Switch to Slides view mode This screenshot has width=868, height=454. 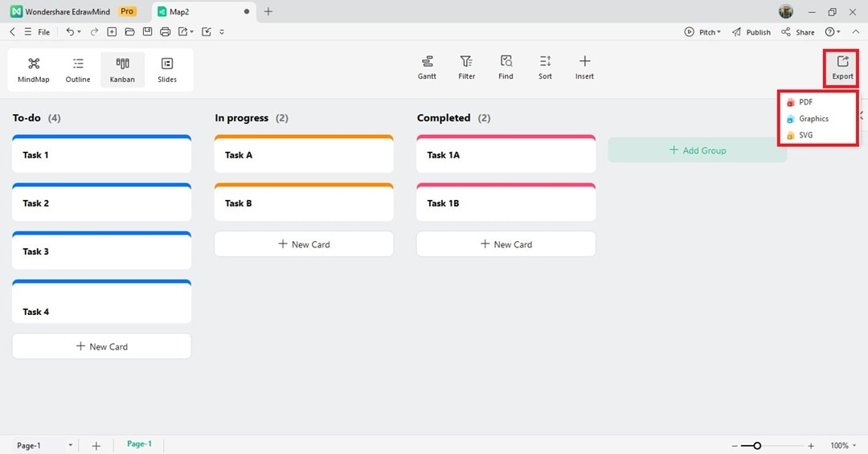coord(167,69)
